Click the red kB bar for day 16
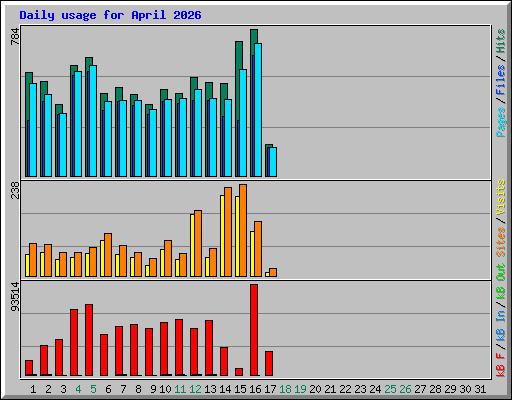The height and width of the screenshot is (400, 512). click(254, 330)
